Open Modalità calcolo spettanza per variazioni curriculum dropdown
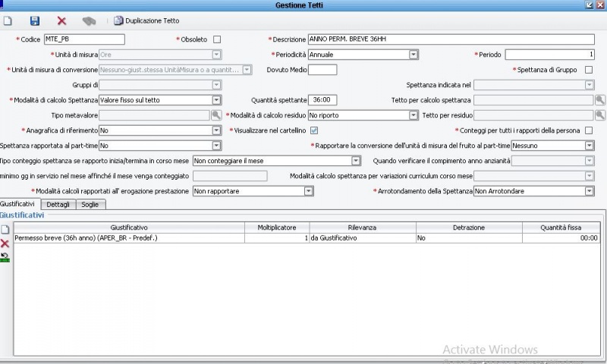This screenshot has height=364, width=607. tap(590, 176)
